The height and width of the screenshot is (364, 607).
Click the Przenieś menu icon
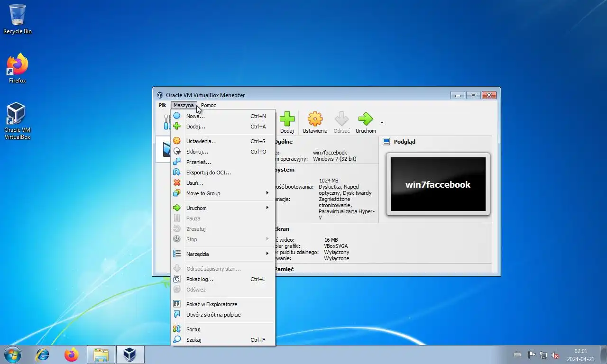177,162
